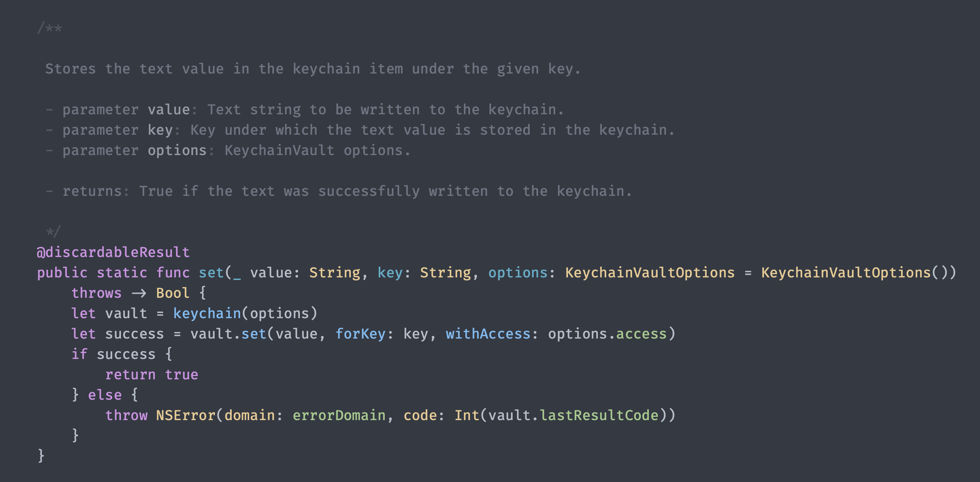This screenshot has height=482, width=980.
Task: Click the word 'returns' in the doc comment
Action: (92, 191)
